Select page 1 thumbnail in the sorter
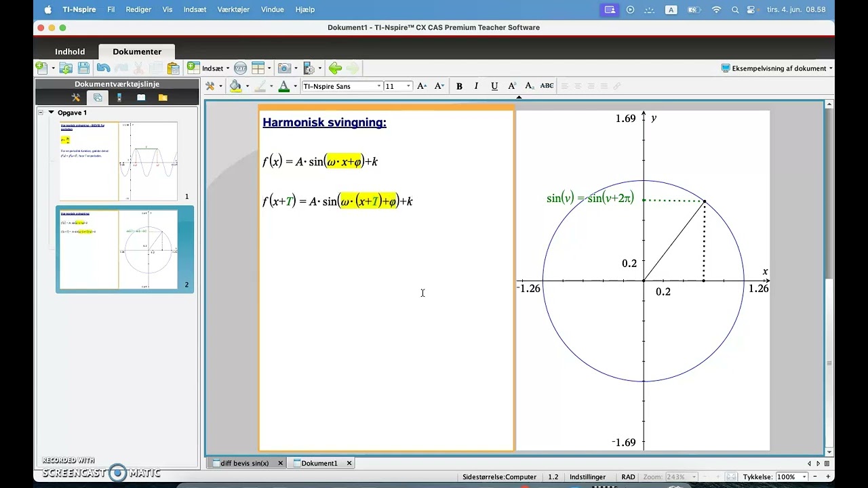The width and height of the screenshot is (868, 488). pyautogui.click(x=119, y=161)
